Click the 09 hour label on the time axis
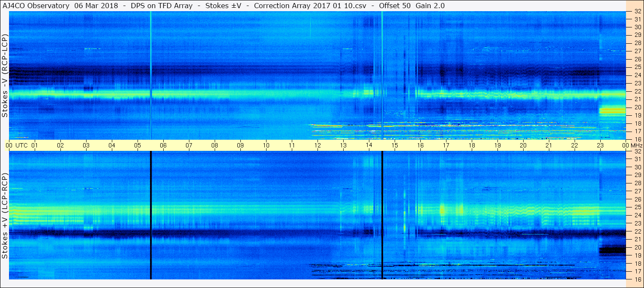This screenshot has height=288, width=644. point(240,145)
